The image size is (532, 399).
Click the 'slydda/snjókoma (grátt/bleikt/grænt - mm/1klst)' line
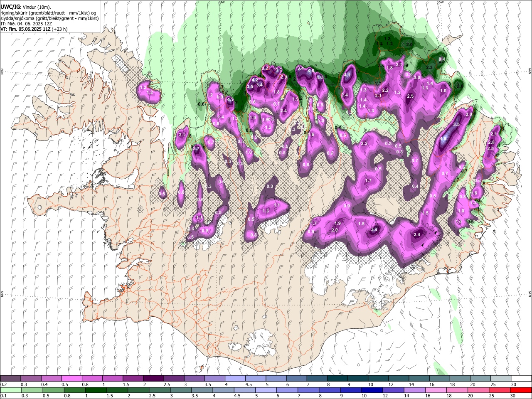coord(50,18)
